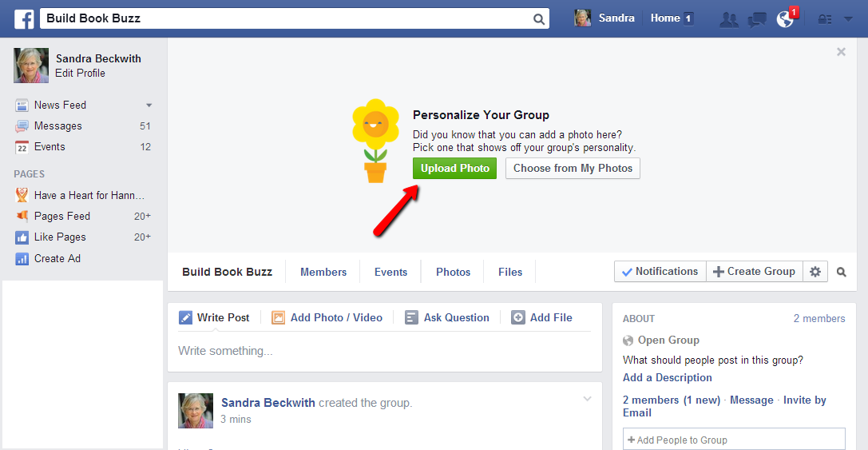Open Events in left sidebar

tap(50, 147)
